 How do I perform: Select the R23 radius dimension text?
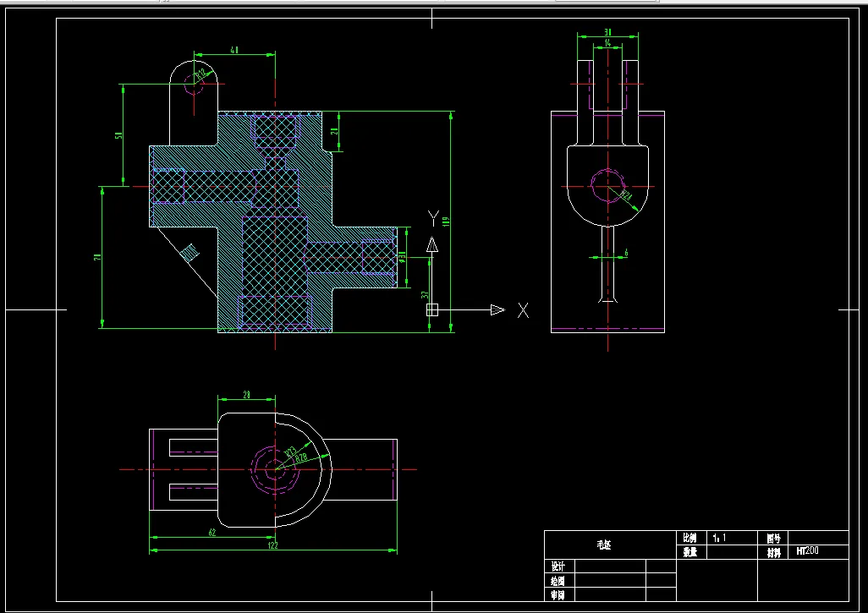tap(292, 452)
